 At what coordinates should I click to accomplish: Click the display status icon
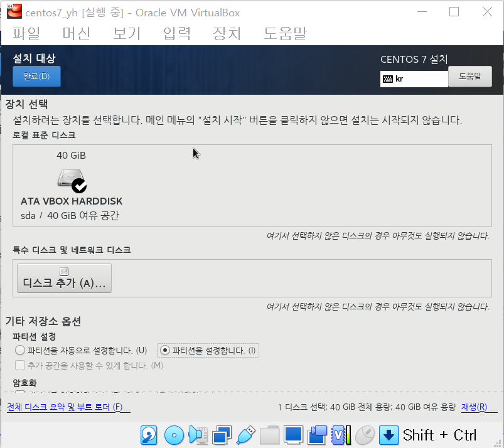pos(294,435)
